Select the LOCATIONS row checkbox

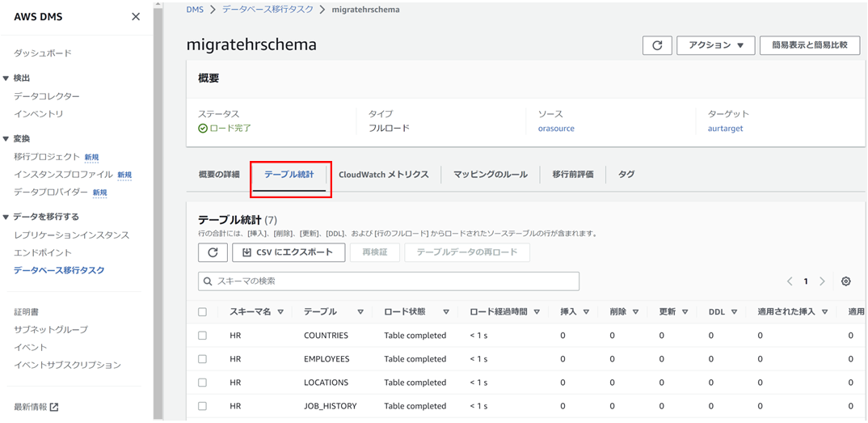[202, 383]
